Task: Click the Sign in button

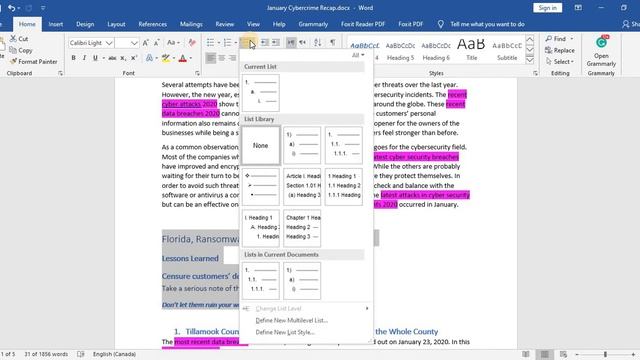Action: (x=547, y=8)
